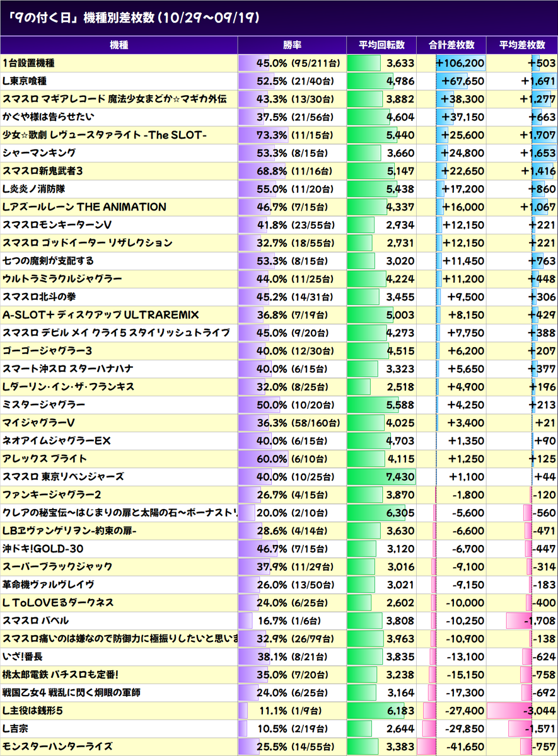
Task: Click the 機種 column header
Action: pos(119,45)
